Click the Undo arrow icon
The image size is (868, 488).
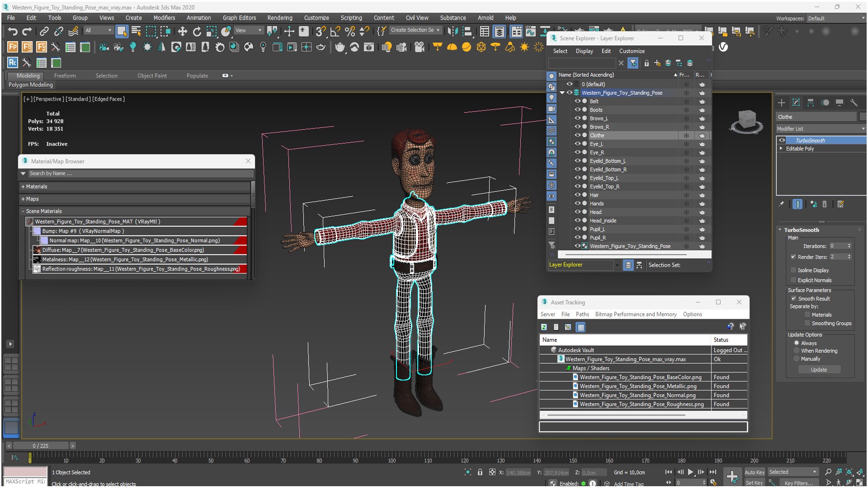click(13, 31)
